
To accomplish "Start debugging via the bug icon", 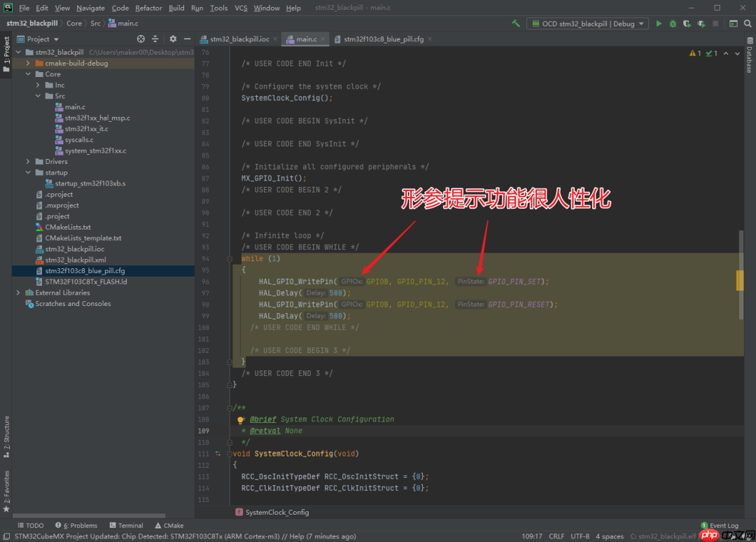I will (673, 23).
